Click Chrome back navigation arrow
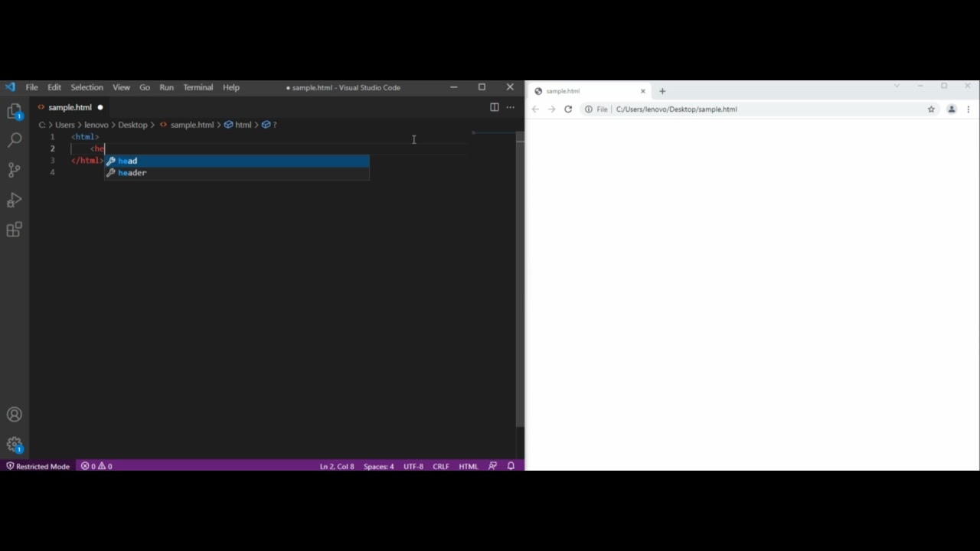 pos(535,109)
